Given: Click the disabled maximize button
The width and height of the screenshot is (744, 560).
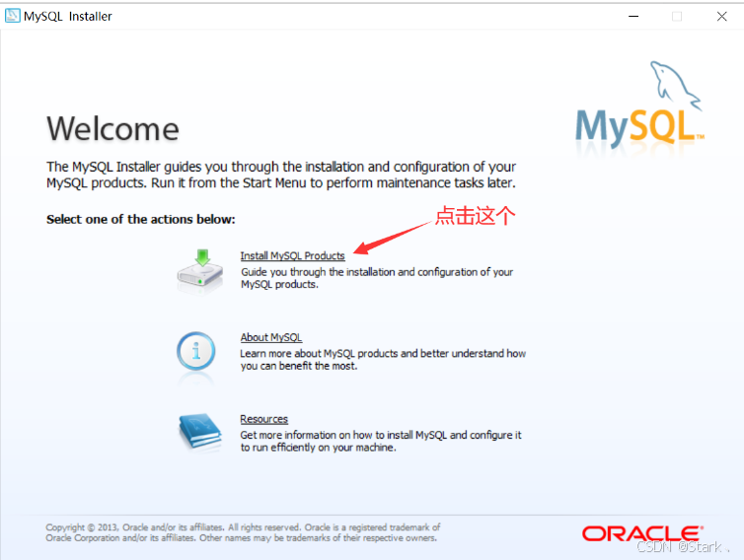Looking at the screenshot, I should click(x=677, y=16).
